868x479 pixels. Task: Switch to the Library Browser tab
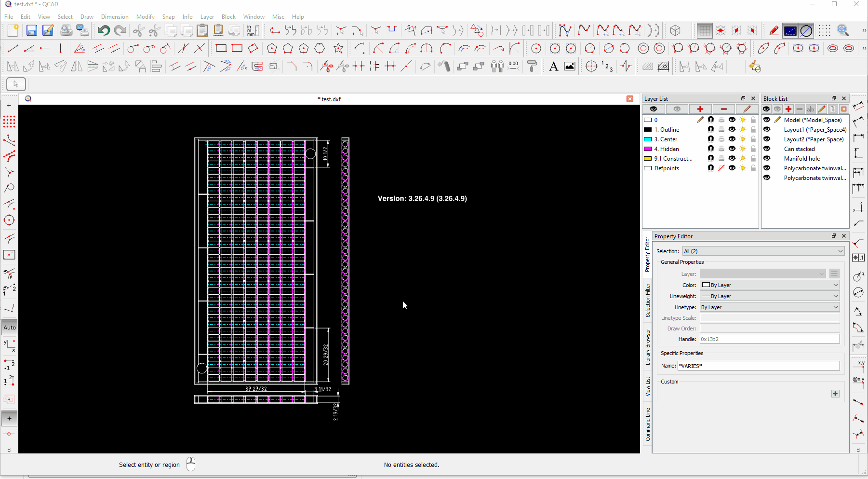pos(647,346)
